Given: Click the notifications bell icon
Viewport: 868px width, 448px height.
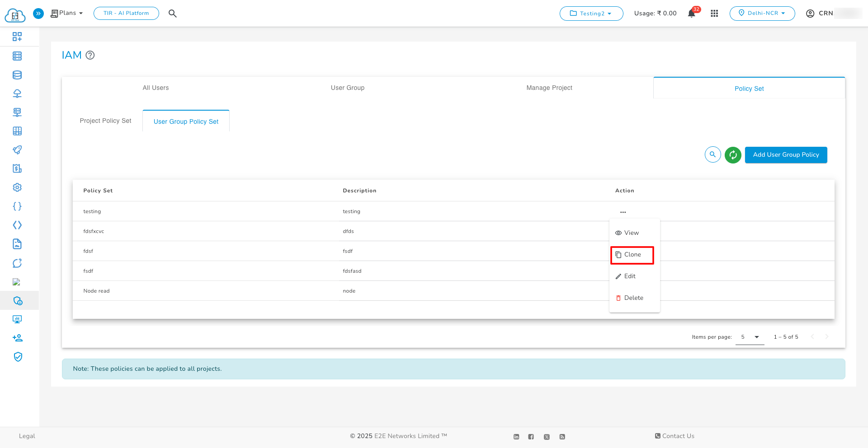Looking at the screenshot, I should [691, 14].
